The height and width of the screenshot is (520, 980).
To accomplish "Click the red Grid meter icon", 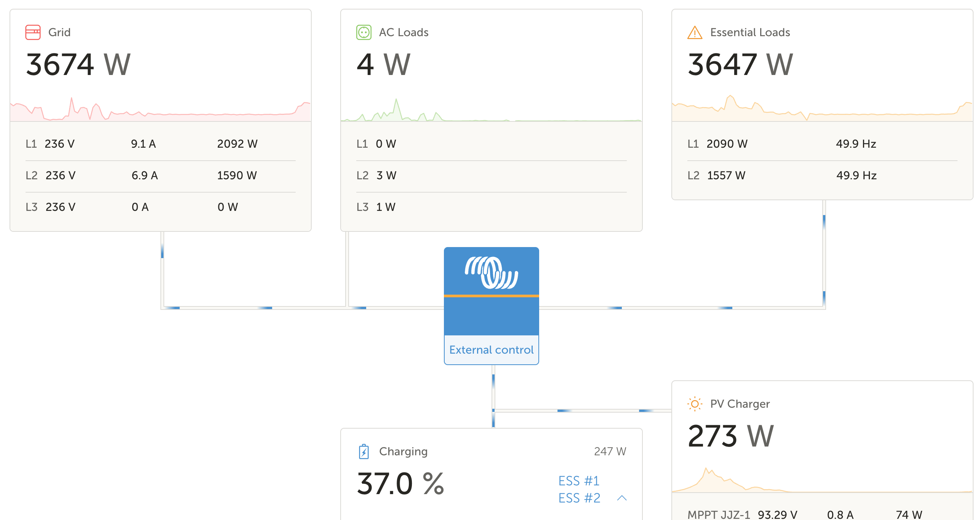I will pos(33,32).
